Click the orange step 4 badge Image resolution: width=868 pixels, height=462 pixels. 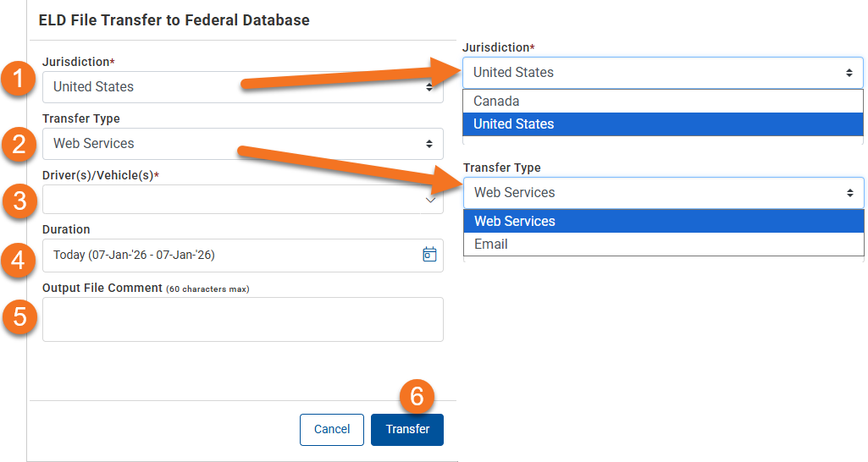[x=18, y=259]
